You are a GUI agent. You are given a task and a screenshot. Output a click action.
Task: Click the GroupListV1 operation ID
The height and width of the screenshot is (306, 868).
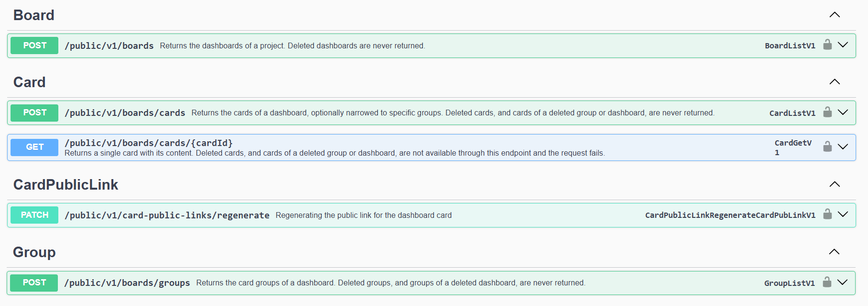click(790, 283)
